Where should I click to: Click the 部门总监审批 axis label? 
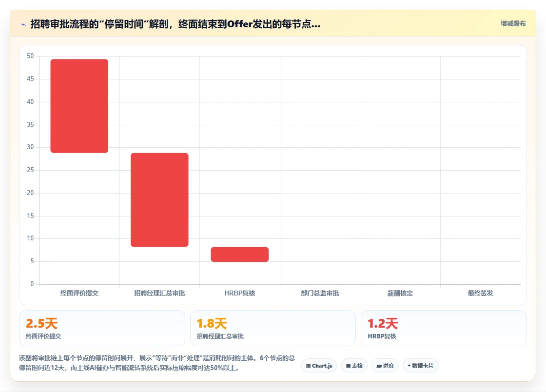[x=320, y=293]
